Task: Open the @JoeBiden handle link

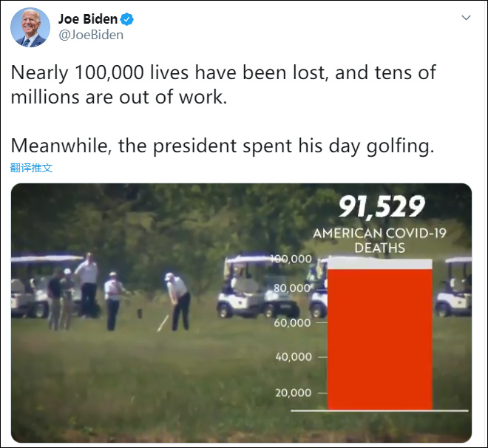Action: coord(90,35)
